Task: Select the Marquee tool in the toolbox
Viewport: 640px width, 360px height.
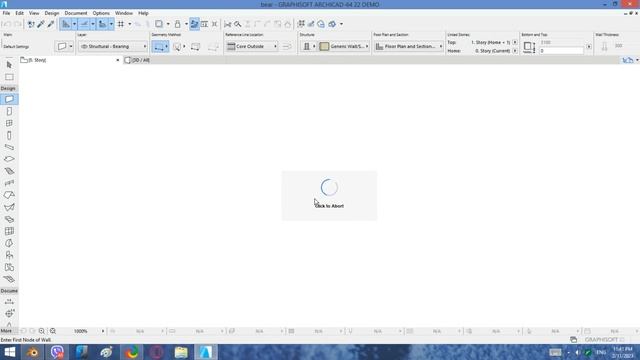Action: point(9,77)
